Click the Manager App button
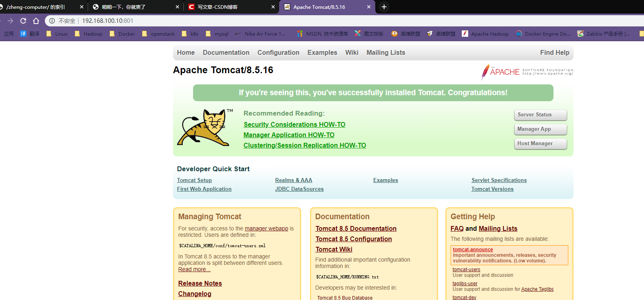 click(540, 129)
